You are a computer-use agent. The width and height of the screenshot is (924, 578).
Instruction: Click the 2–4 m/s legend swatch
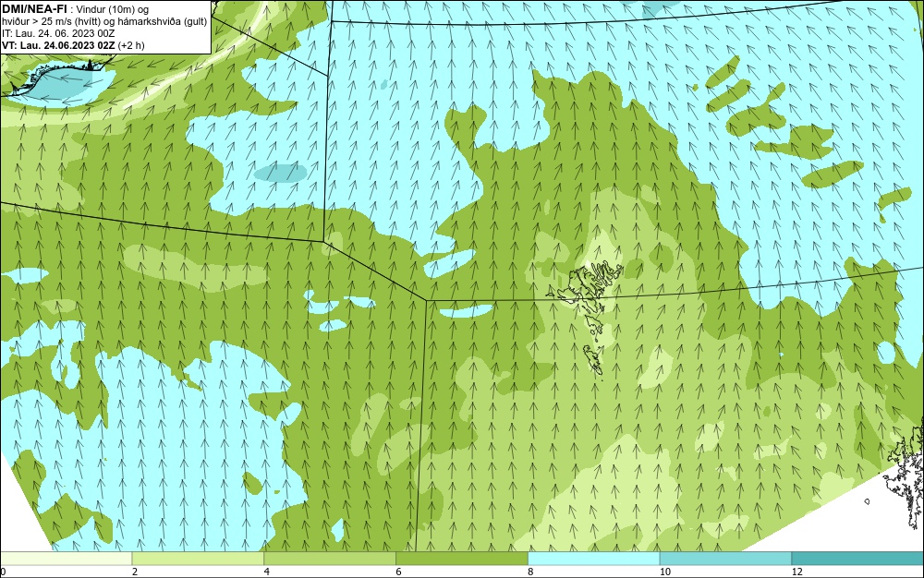click(198, 559)
